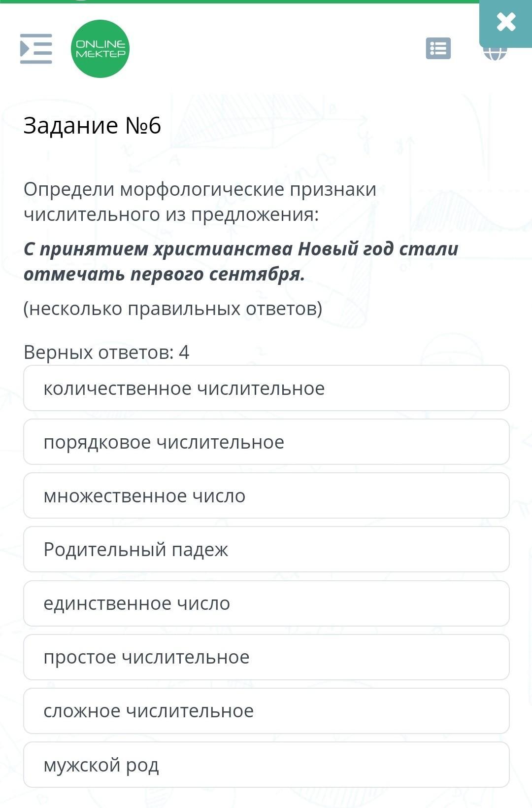Click the 'Задание №6' heading
Screen dimensions: 532x808
[x=92, y=126]
